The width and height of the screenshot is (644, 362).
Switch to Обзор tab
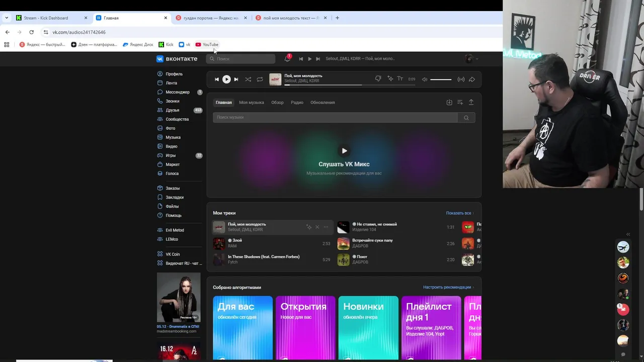(277, 103)
